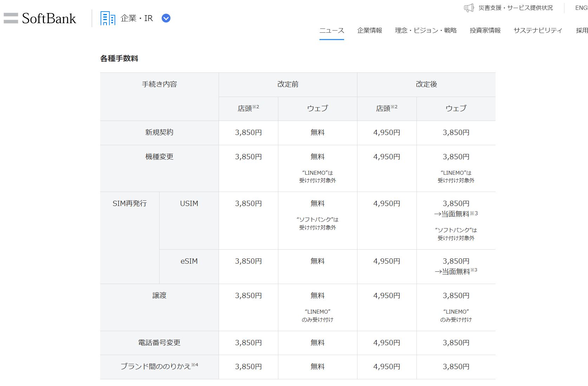Image resolution: width=588 pixels, height=386 pixels.
Task: Click the corporate building icon
Action: (108, 18)
